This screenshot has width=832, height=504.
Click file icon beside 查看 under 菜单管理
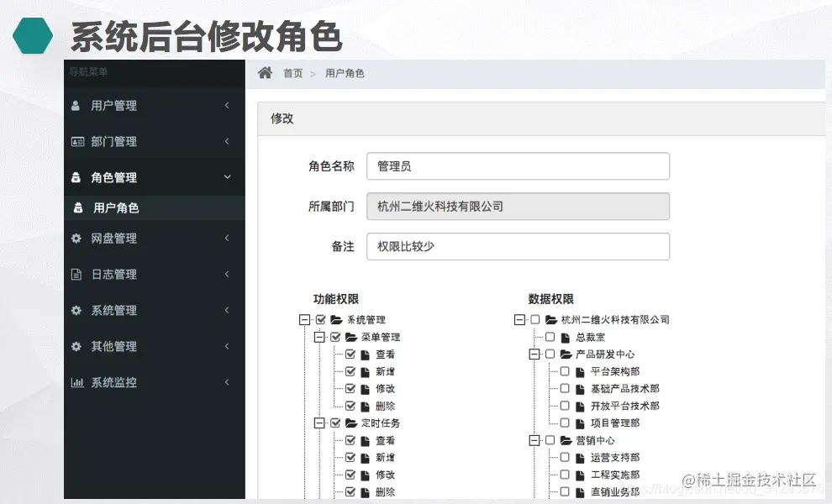tap(365, 354)
